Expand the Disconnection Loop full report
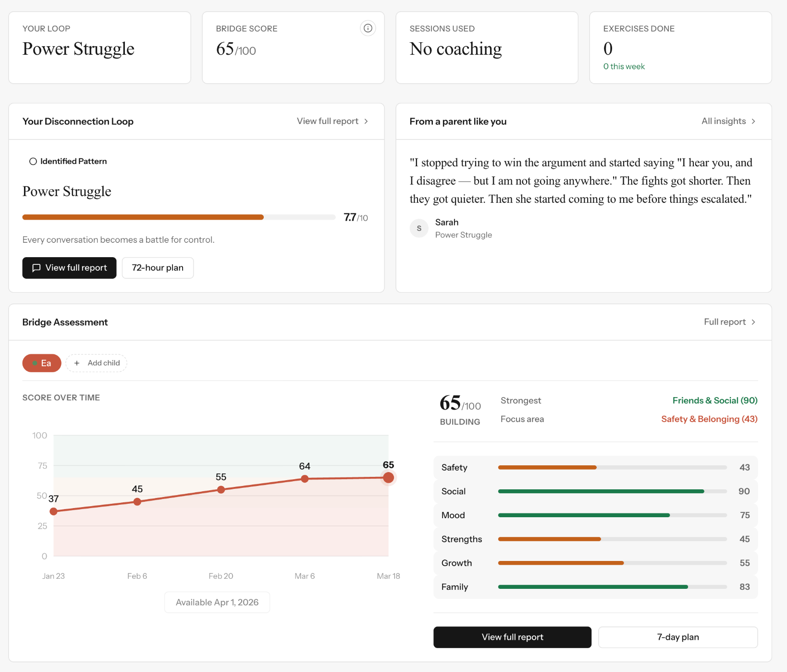This screenshot has height=672, width=787. coord(69,268)
